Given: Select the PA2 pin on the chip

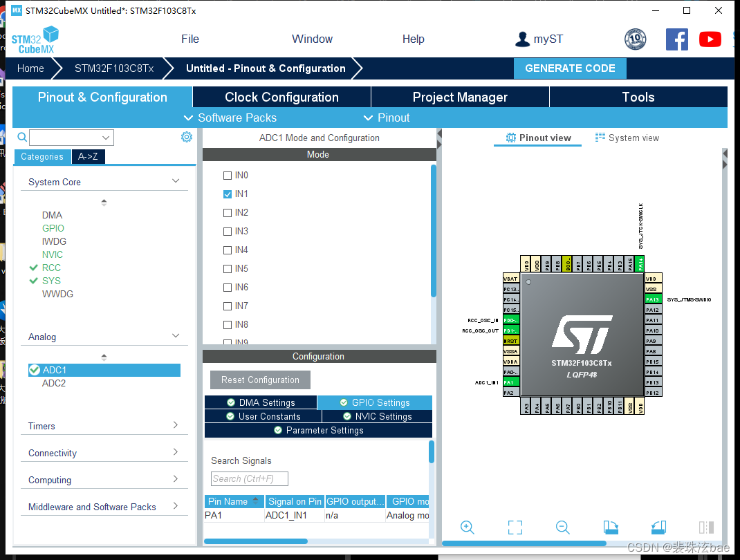Looking at the screenshot, I should point(511,393).
